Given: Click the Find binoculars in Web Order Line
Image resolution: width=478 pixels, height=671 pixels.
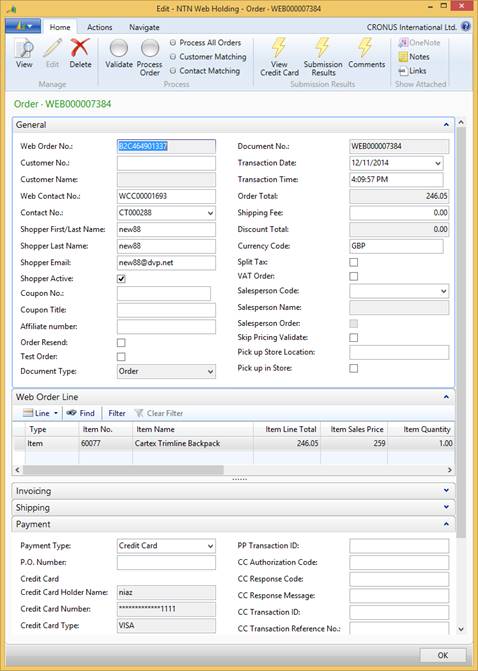Looking at the screenshot, I should click(x=71, y=413).
